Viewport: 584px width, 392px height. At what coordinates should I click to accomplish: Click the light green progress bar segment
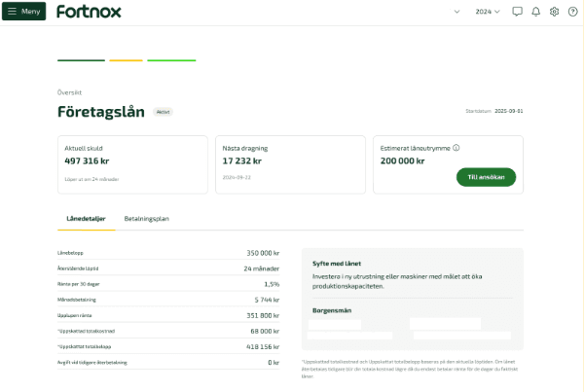point(171,60)
